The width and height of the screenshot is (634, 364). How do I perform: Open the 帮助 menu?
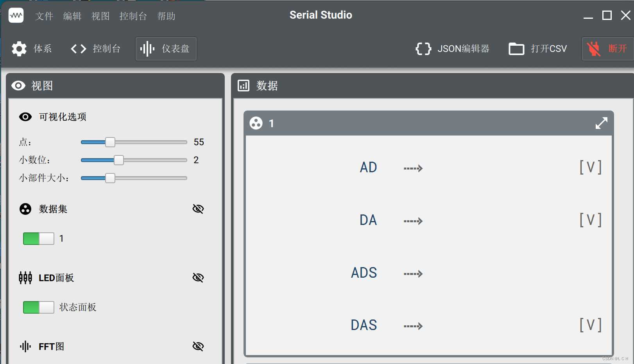pos(166,16)
